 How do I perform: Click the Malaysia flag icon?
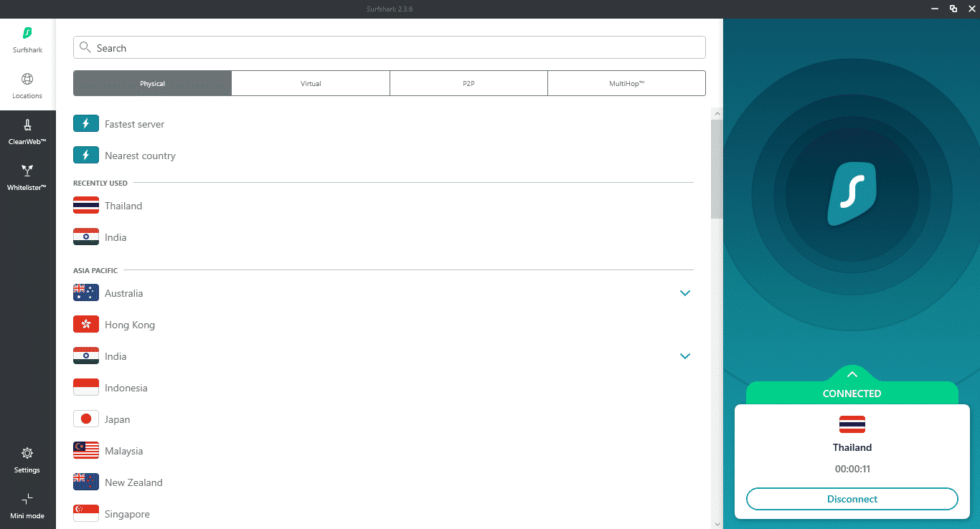pos(86,450)
